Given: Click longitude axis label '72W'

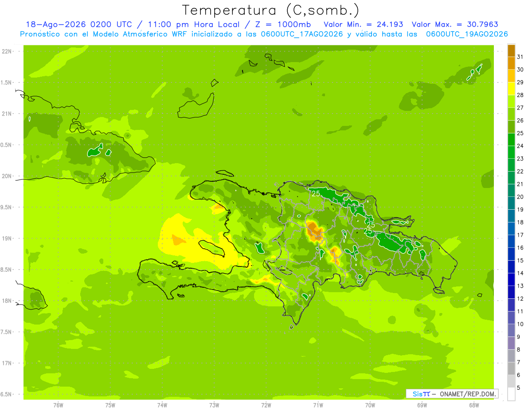Looking at the screenshot, I should [266, 405].
